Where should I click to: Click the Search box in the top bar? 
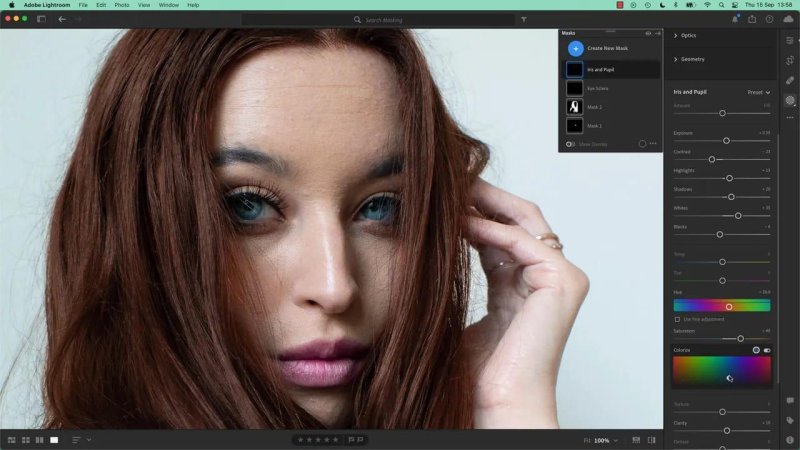(378, 20)
